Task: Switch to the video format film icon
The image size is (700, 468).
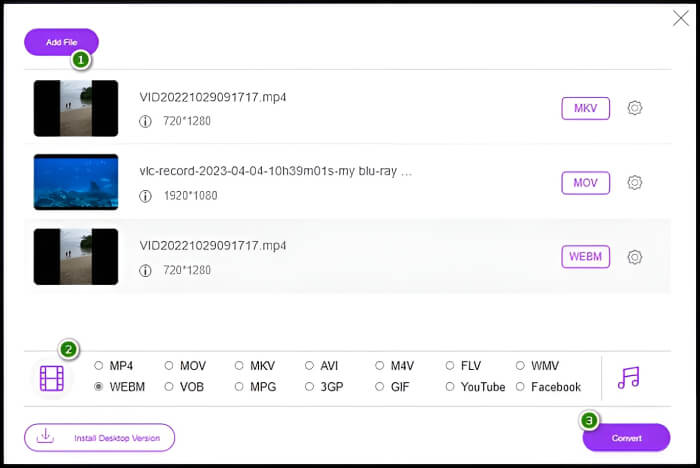Action: pyautogui.click(x=52, y=378)
